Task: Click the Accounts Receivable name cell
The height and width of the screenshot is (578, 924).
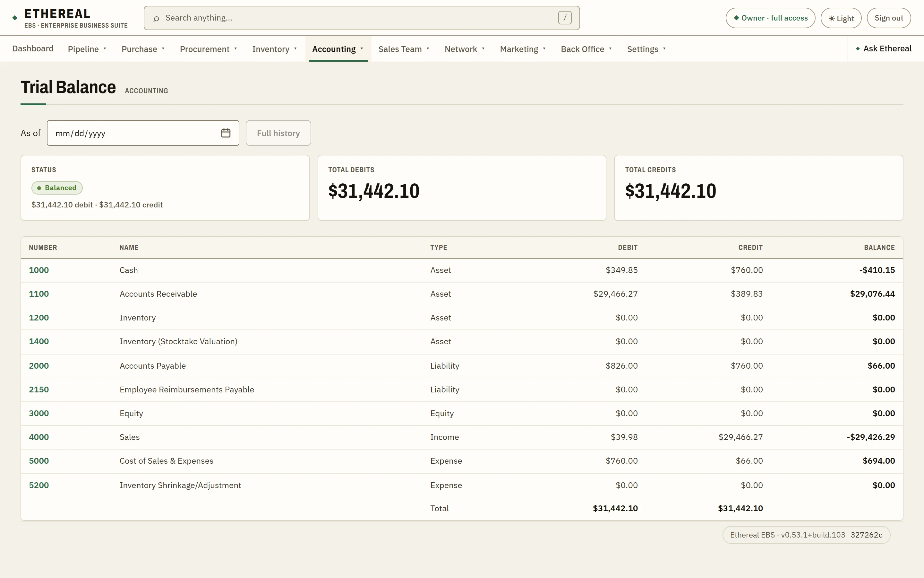Action: click(158, 293)
